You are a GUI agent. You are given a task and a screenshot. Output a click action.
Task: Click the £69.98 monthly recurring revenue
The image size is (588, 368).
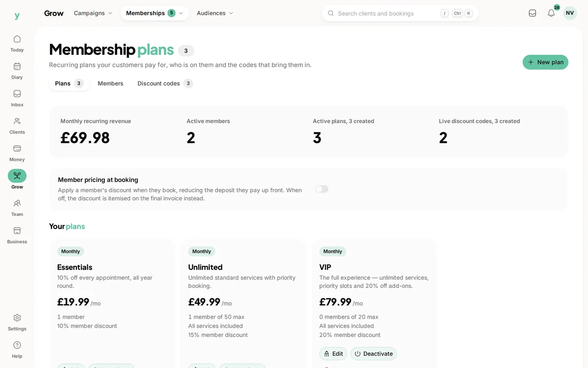click(85, 138)
